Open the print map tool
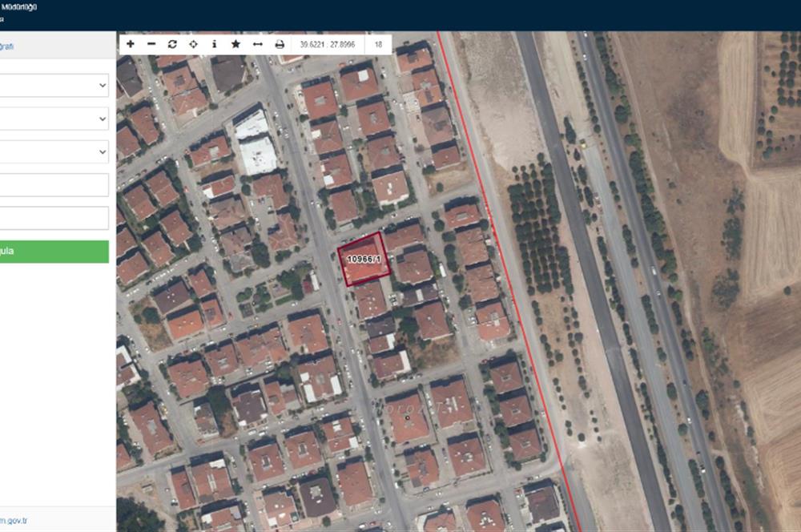The image size is (801, 532). click(x=278, y=45)
